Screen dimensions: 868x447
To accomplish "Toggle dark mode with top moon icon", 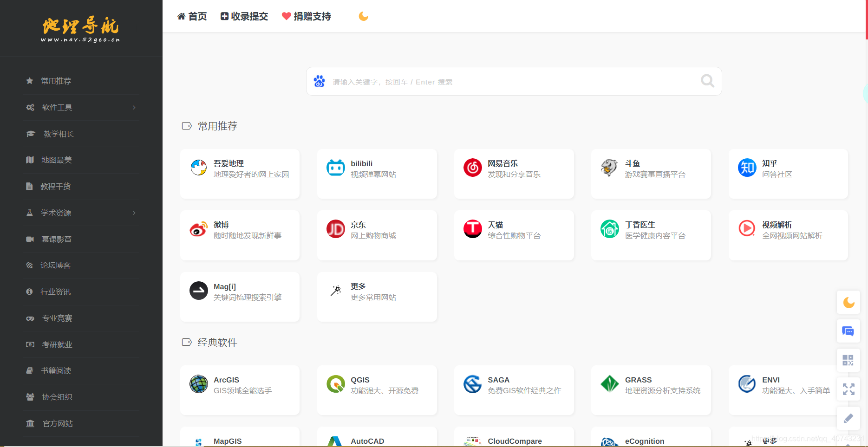I will [x=364, y=16].
